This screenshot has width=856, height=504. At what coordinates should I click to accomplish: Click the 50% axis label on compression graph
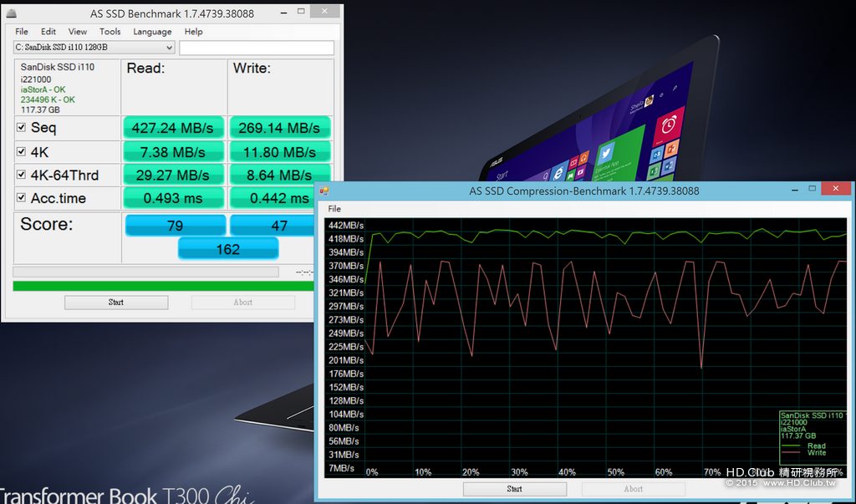click(615, 471)
